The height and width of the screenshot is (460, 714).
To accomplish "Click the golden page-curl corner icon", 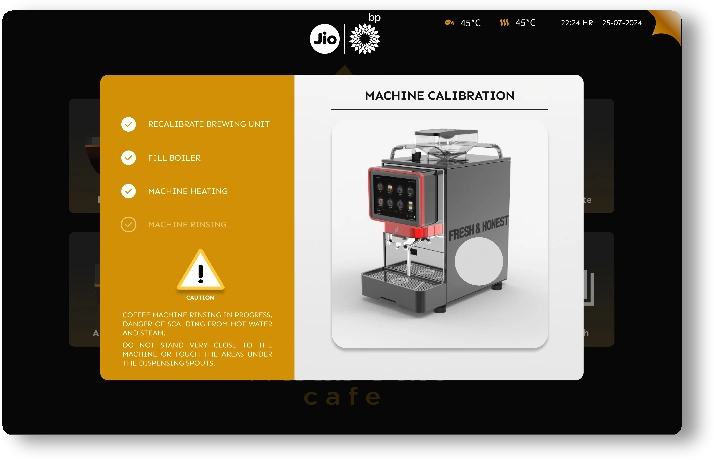I will click(x=664, y=26).
